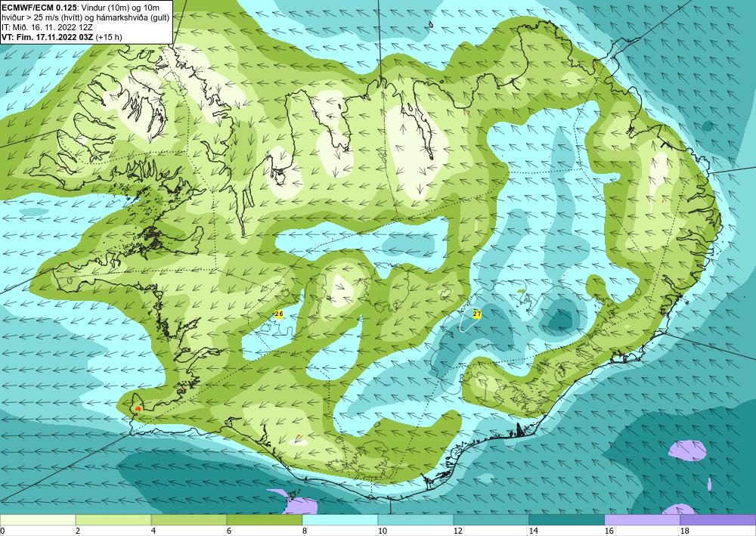Screen dimensions: 756x536
Task: Click the legend scale value 6
Action: point(228,531)
